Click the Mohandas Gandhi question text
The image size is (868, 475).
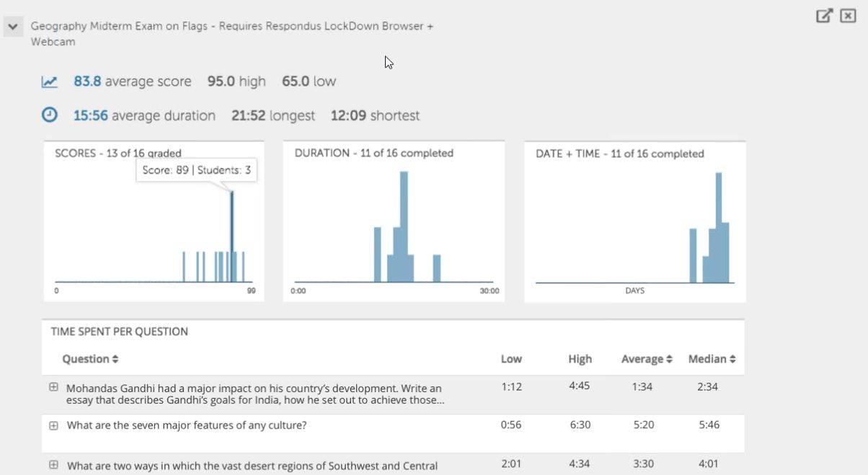[254, 394]
